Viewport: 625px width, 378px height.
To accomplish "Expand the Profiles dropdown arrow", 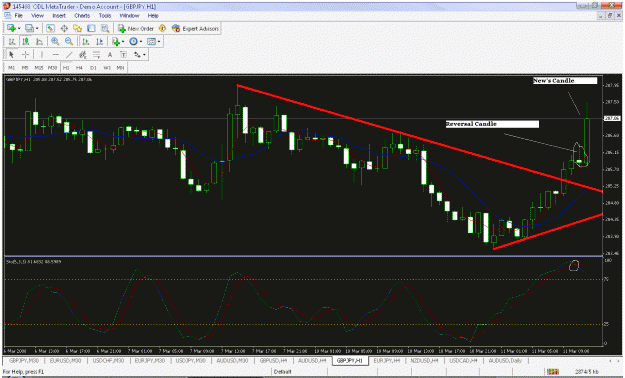I will 37,28.
